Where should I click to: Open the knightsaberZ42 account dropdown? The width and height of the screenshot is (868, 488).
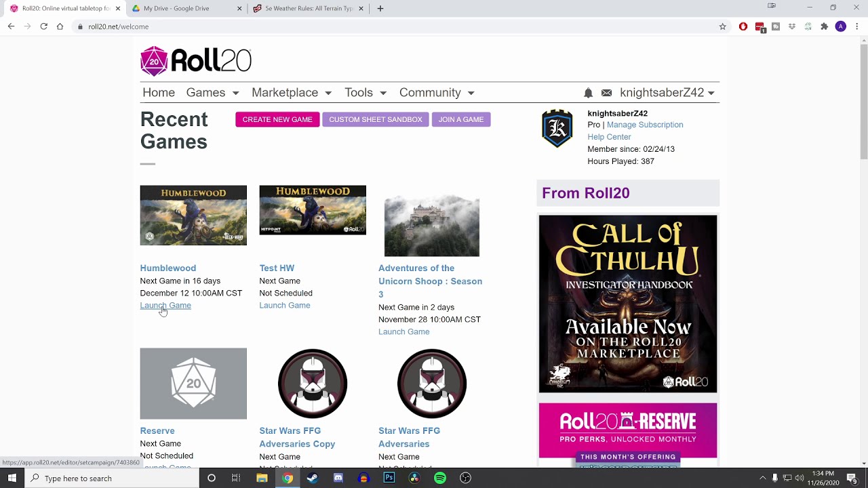[667, 93]
